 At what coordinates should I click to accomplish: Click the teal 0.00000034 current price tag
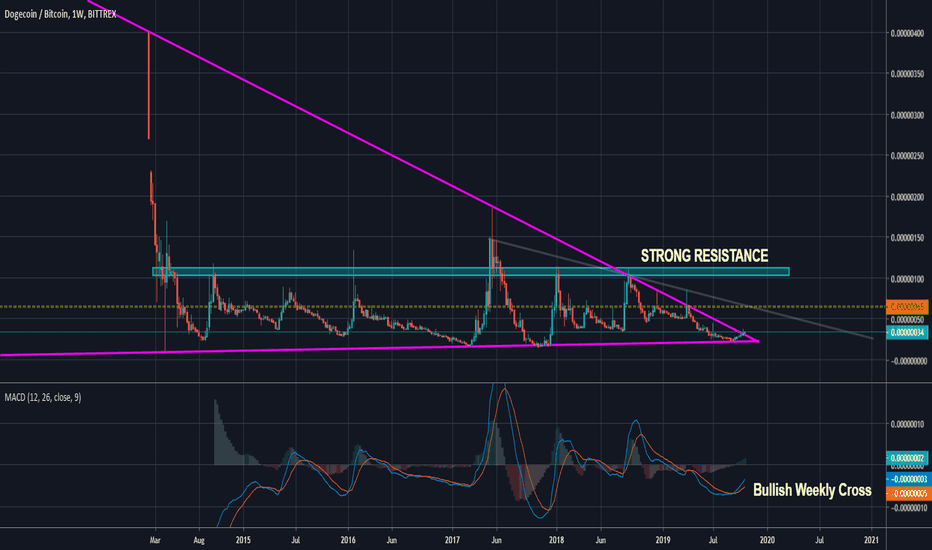click(x=908, y=332)
